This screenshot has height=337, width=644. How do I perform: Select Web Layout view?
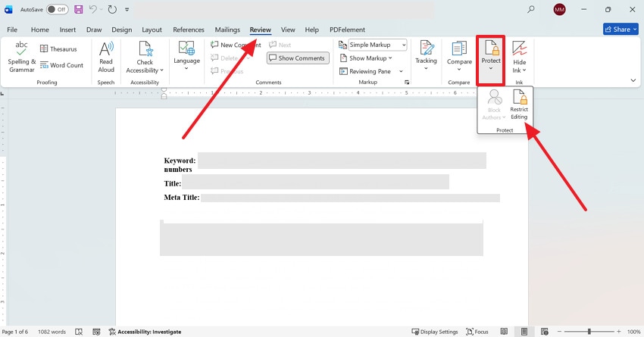(545, 332)
